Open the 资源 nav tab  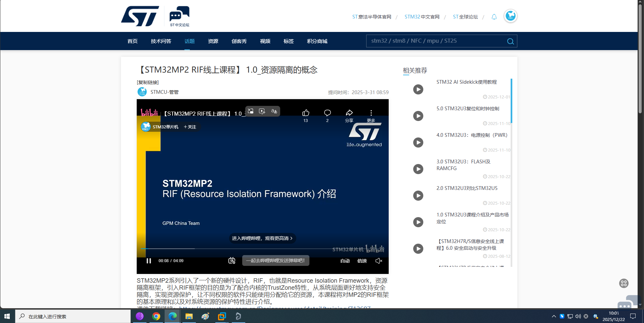coord(213,41)
